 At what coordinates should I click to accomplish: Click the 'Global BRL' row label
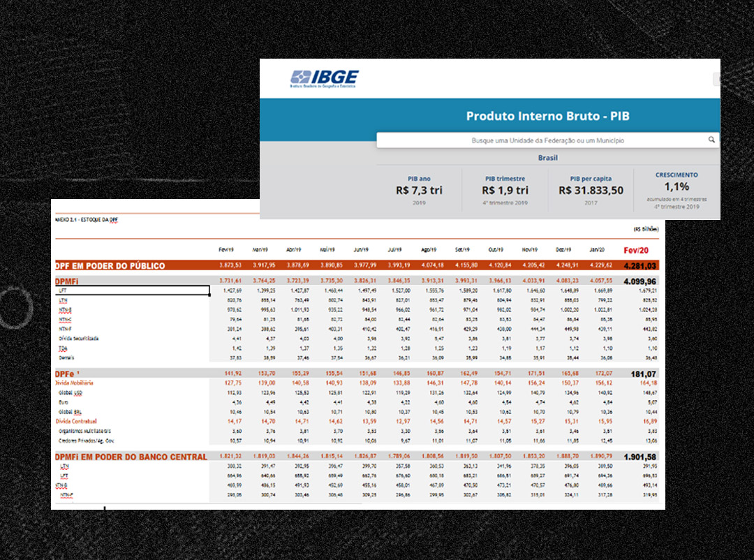[x=70, y=412]
